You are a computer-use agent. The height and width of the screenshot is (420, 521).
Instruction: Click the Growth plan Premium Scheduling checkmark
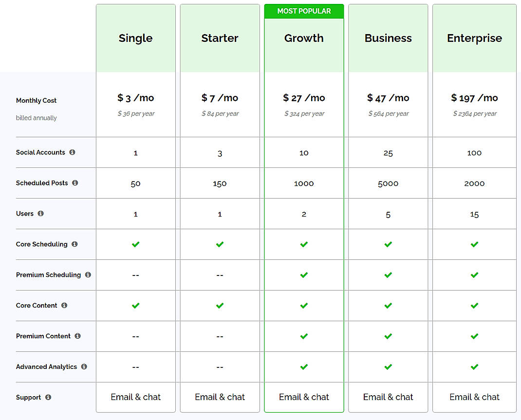tap(304, 275)
